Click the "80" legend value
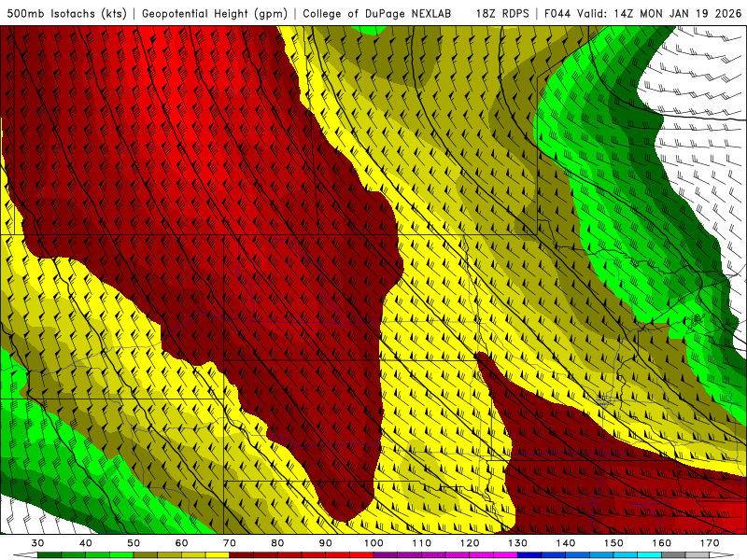 point(277,543)
